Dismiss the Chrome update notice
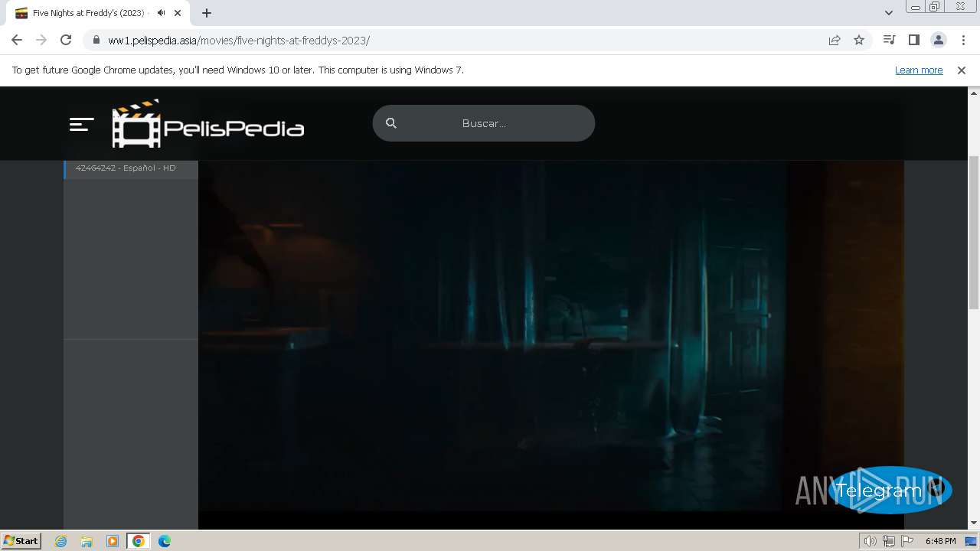980x551 pixels. point(962,70)
